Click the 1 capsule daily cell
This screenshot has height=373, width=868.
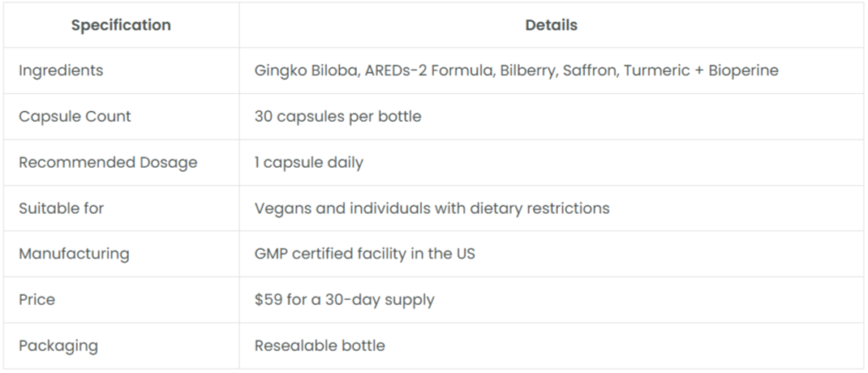309,163
